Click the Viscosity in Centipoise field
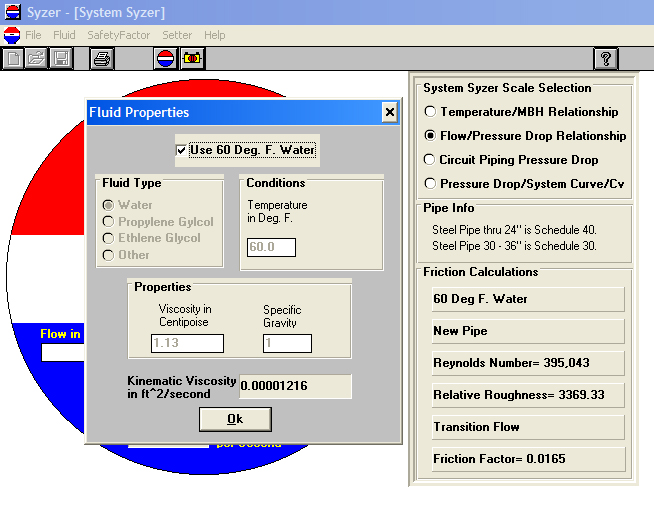 pyautogui.click(x=187, y=343)
